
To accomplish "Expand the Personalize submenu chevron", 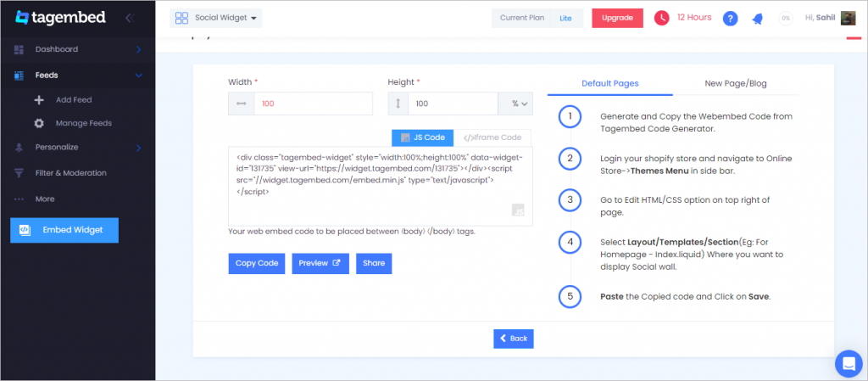I will pos(139,148).
